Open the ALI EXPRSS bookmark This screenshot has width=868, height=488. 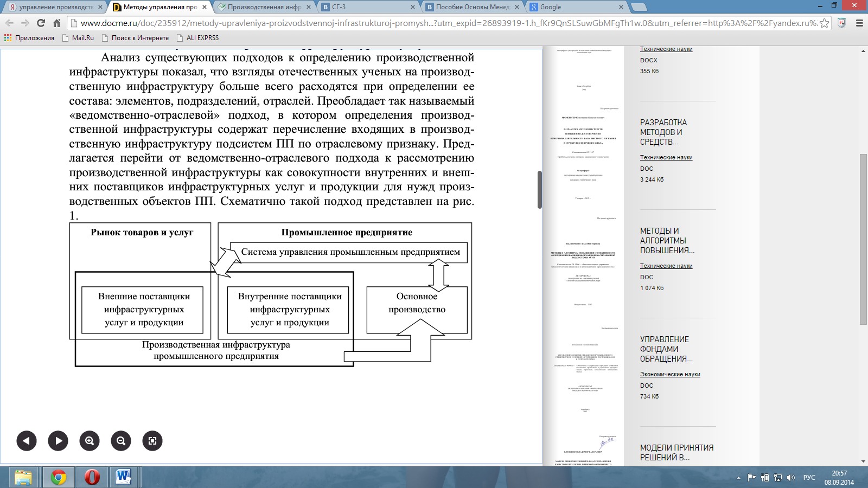[197, 38]
